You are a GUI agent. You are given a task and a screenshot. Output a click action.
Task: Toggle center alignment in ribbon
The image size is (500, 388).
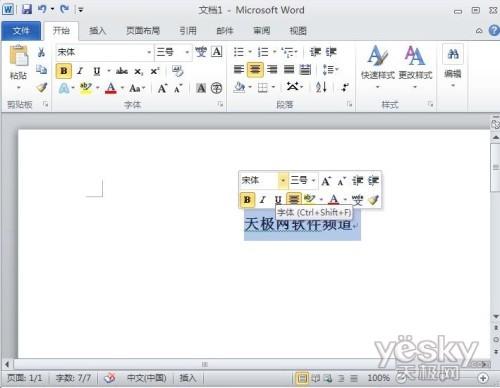[255, 69]
